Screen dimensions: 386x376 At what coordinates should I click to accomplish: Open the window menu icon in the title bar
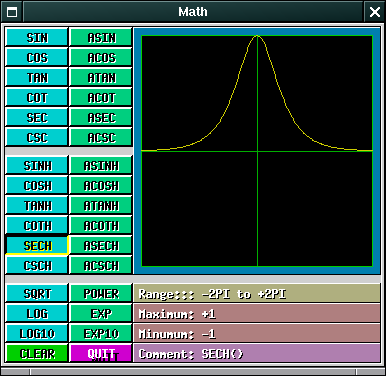[x=12, y=12]
